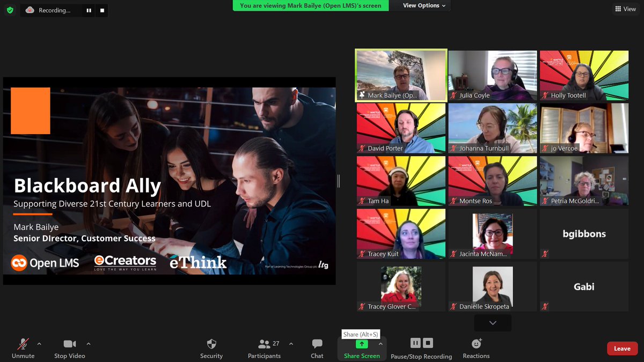Click the cloud Recording indicator icon
The width and height of the screenshot is (644, 362).
[x=30, y=10]
